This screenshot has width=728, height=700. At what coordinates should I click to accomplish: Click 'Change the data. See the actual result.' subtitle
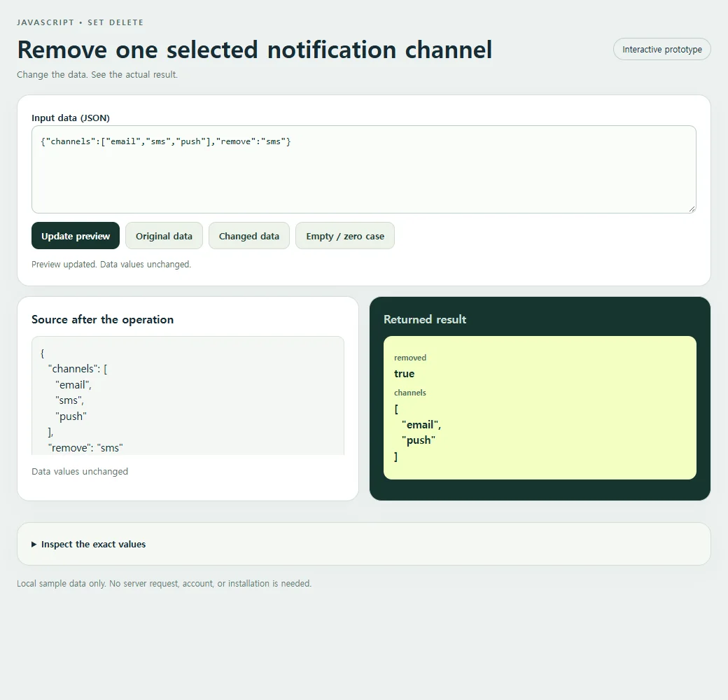click(97, 75)
